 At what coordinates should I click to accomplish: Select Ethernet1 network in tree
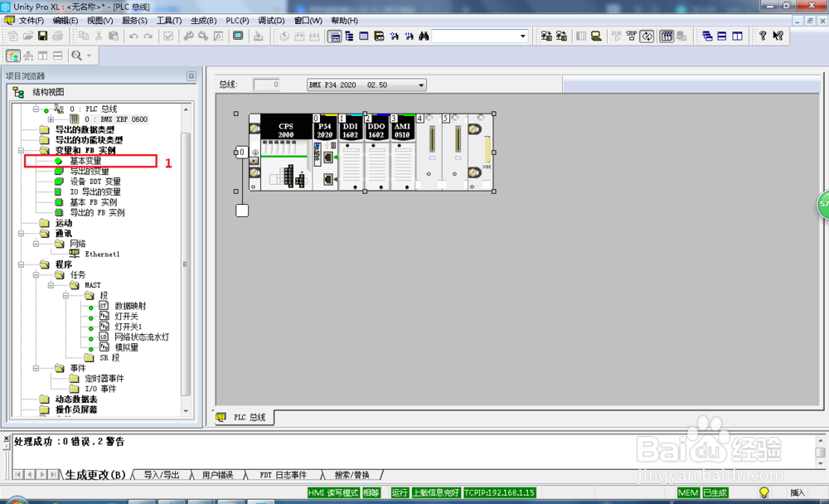pyautogui.click(x=102, y=254)
